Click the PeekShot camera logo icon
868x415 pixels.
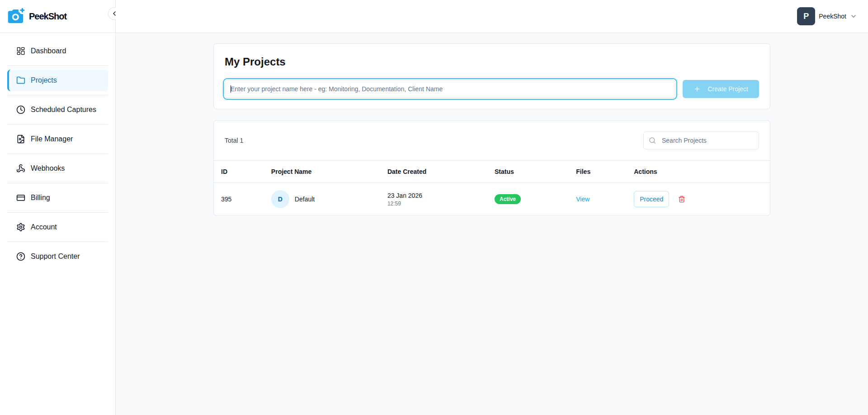pyautogui.click(x=16, y=16)
